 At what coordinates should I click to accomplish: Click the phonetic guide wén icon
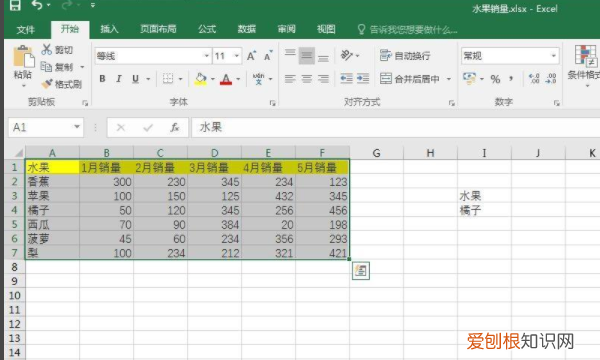tap(259, 79)
